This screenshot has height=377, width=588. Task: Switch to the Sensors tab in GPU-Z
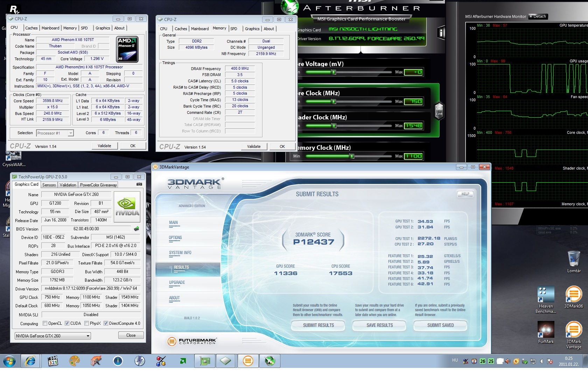click(x=49, y=185)
